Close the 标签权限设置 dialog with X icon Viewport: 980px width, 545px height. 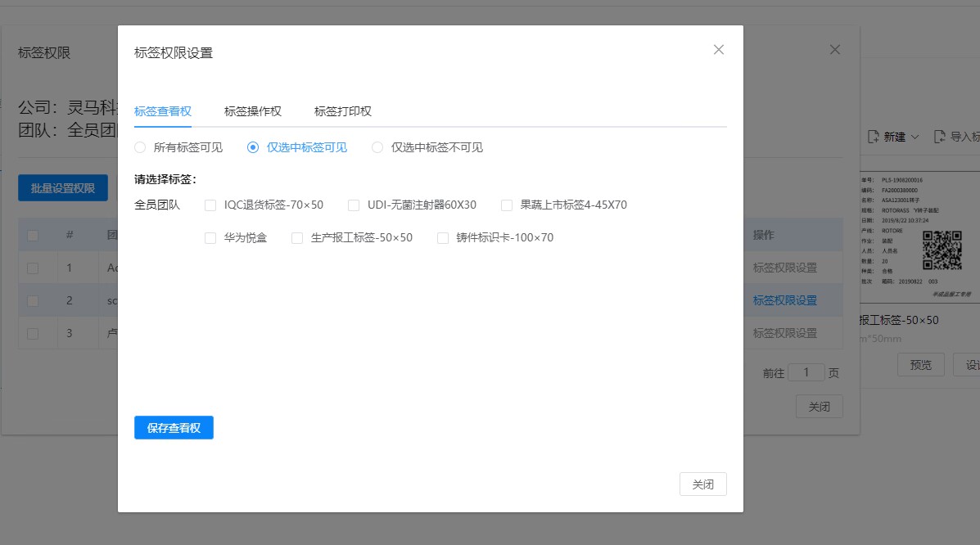(x=719, y=50)
